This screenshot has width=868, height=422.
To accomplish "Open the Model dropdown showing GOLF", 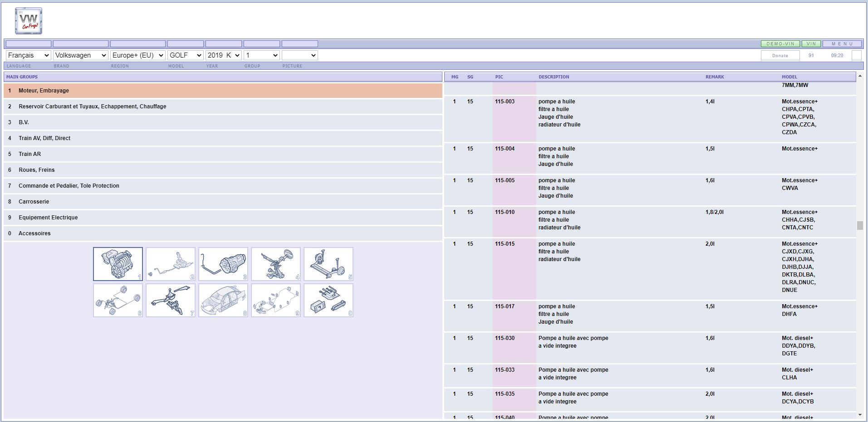I will point(186,55).
